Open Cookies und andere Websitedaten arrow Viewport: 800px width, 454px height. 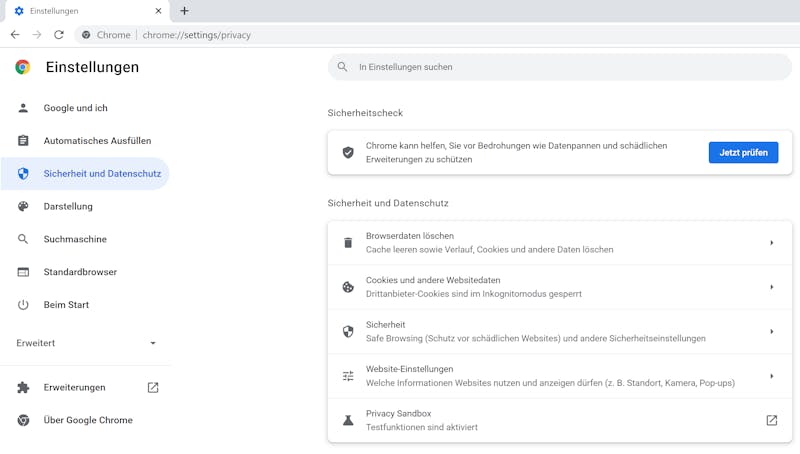pyautogui.click(x=771, y=287)
